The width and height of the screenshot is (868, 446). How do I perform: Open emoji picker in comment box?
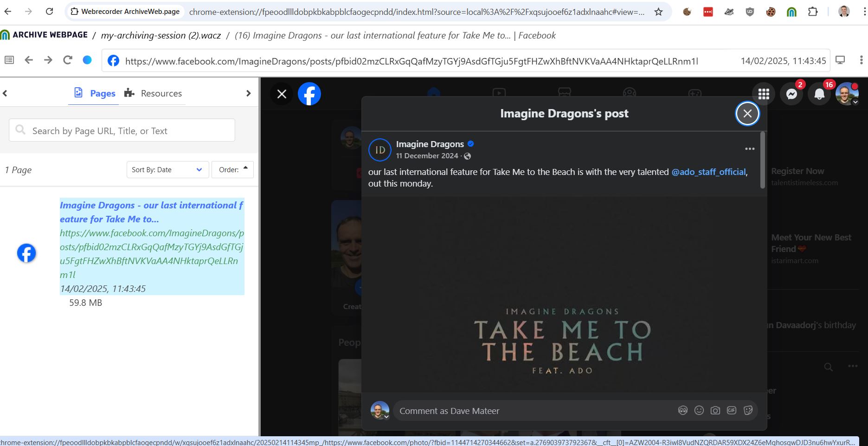(x=699, y=411)
